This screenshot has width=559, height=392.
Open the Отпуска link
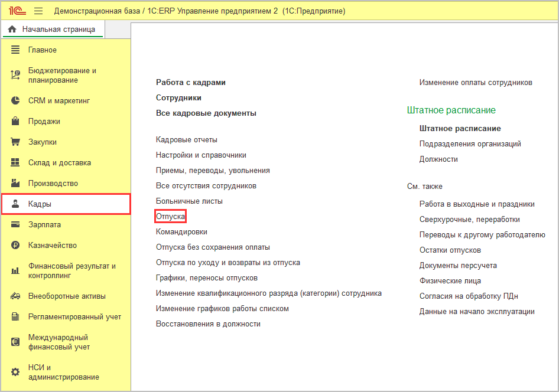coord(170,217)
